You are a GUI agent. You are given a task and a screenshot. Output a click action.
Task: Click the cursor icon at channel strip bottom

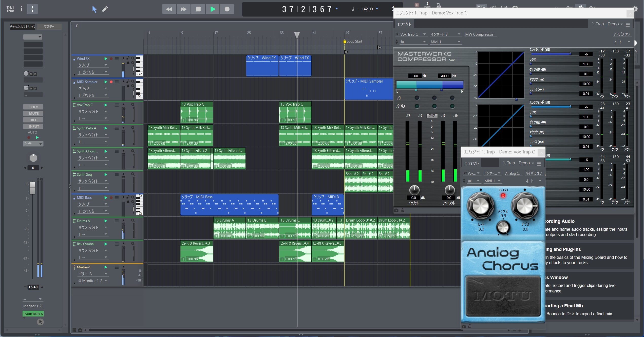tap(40, 322)
